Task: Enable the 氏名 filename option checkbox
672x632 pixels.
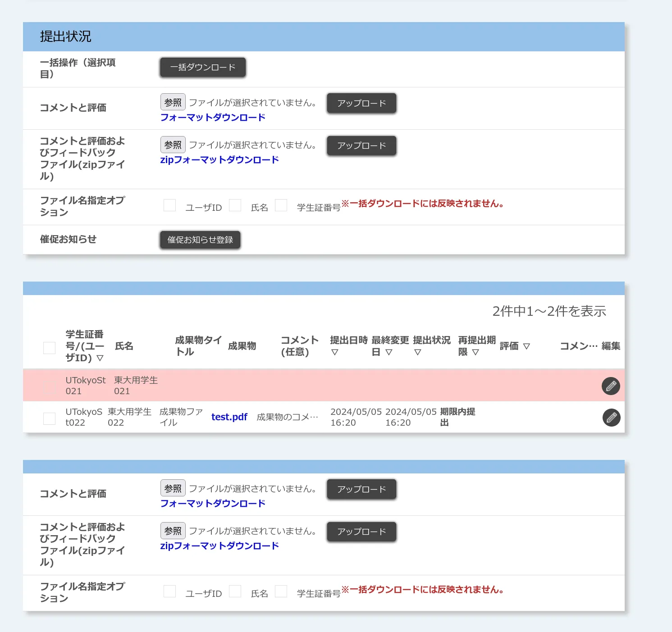Action: (x=235, y=205)
